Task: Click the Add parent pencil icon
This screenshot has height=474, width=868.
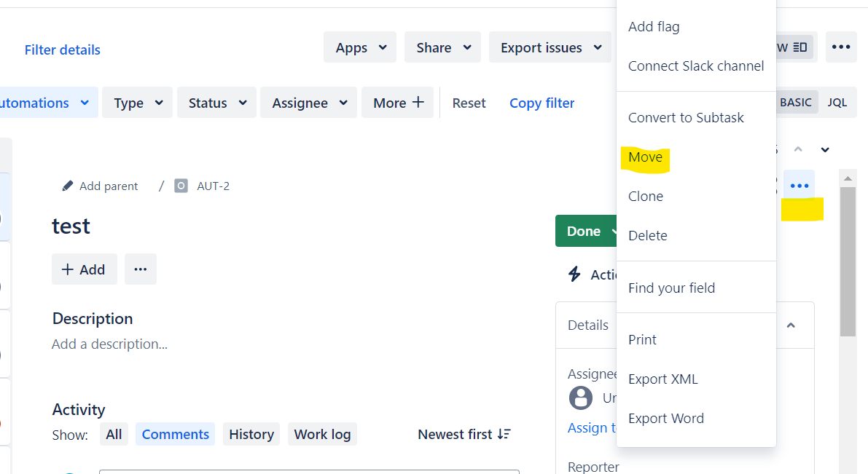Action: 66,186
